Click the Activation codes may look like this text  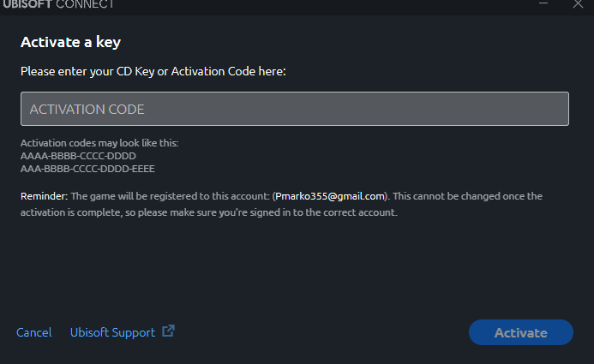[99, 143]
